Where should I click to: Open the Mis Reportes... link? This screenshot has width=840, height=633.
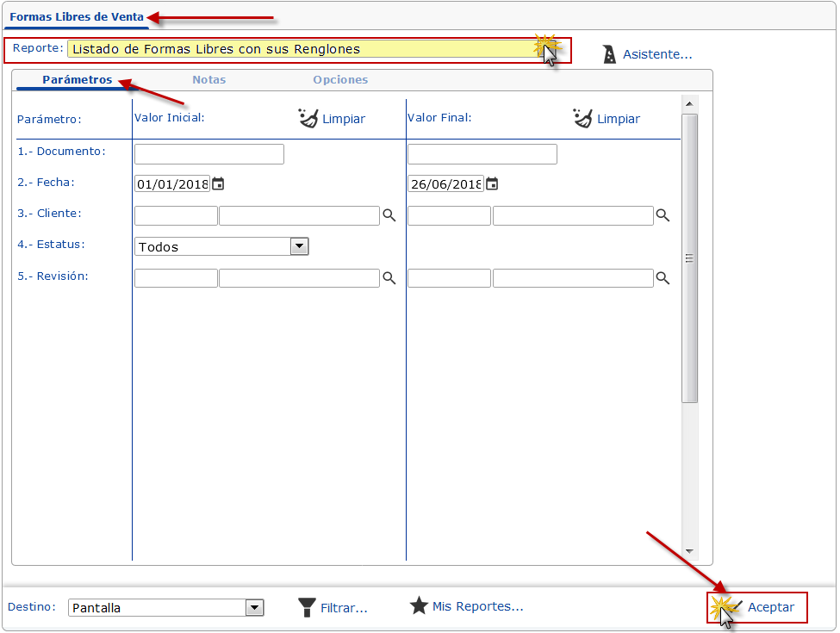[x=478, y=606]
